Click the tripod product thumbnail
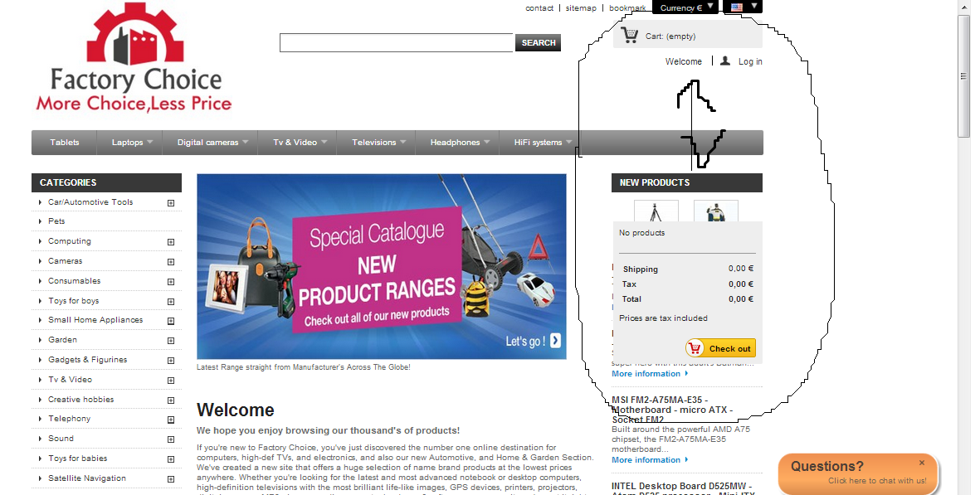Viewport: 980px width, 495px height. pos(656,211)
